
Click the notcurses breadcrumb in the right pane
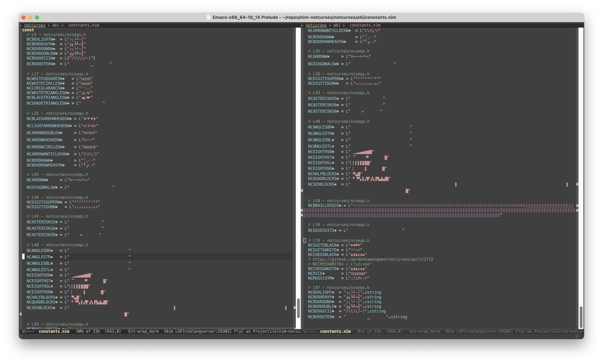coord(316,25)
